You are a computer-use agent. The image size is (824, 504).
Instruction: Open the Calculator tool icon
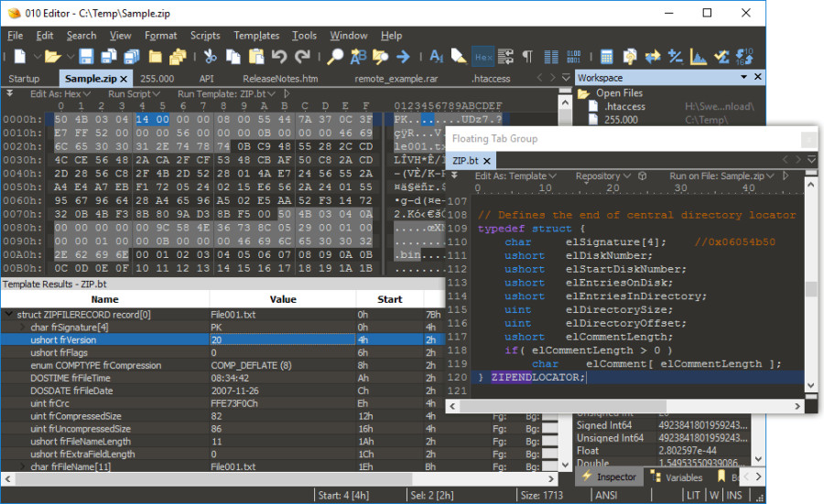[606, 56]
